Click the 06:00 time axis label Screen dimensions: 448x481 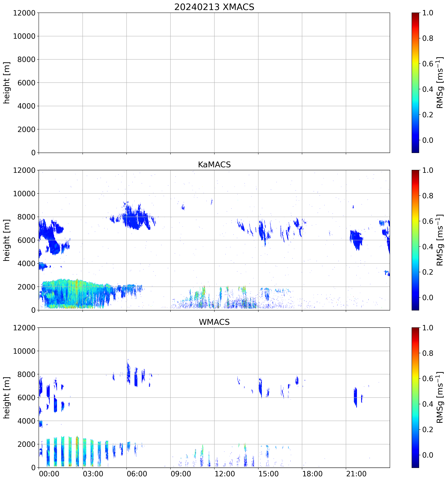(137, 474)
